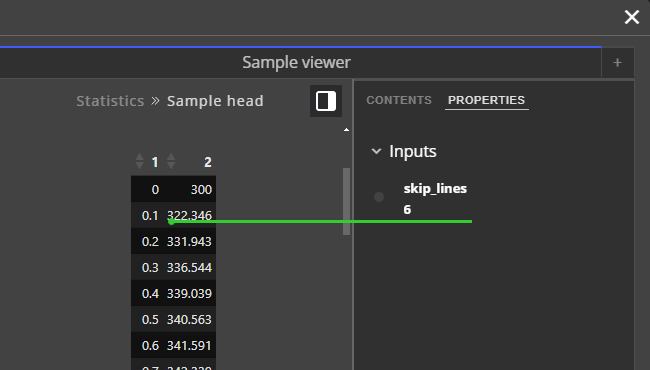
Task: Click column header 2
Action: coord(208,162)
